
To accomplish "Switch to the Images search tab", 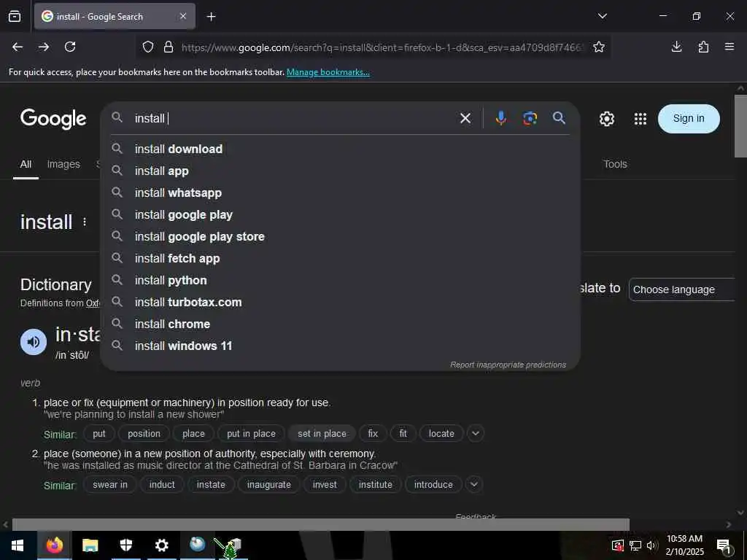I will [x=63, y=164].
